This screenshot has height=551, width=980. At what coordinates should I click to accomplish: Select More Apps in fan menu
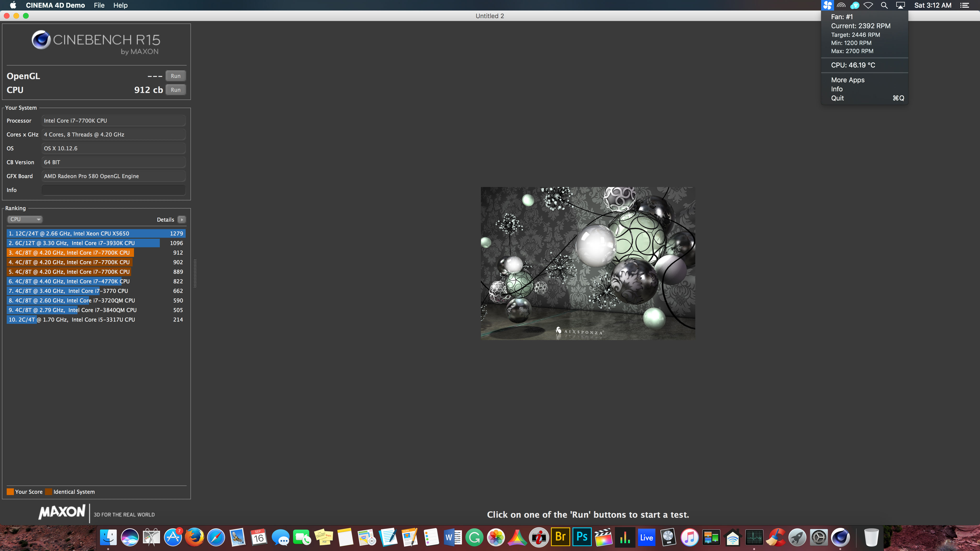point(865,80)
